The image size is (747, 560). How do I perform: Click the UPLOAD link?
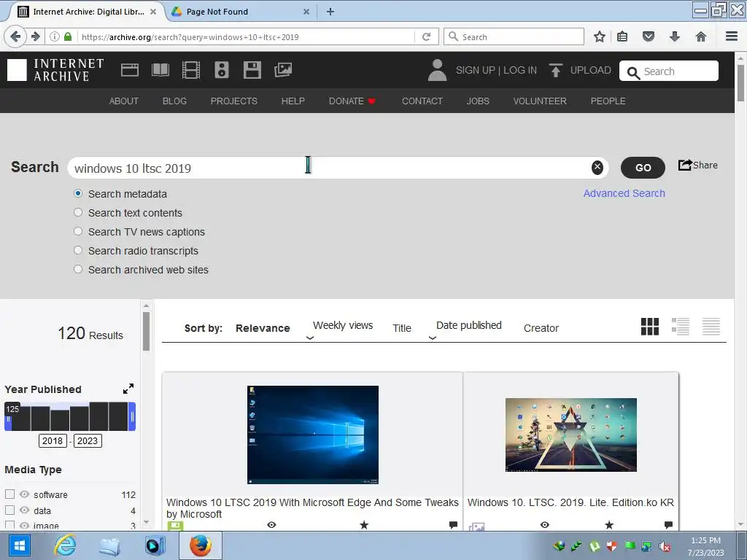point(590,70)
